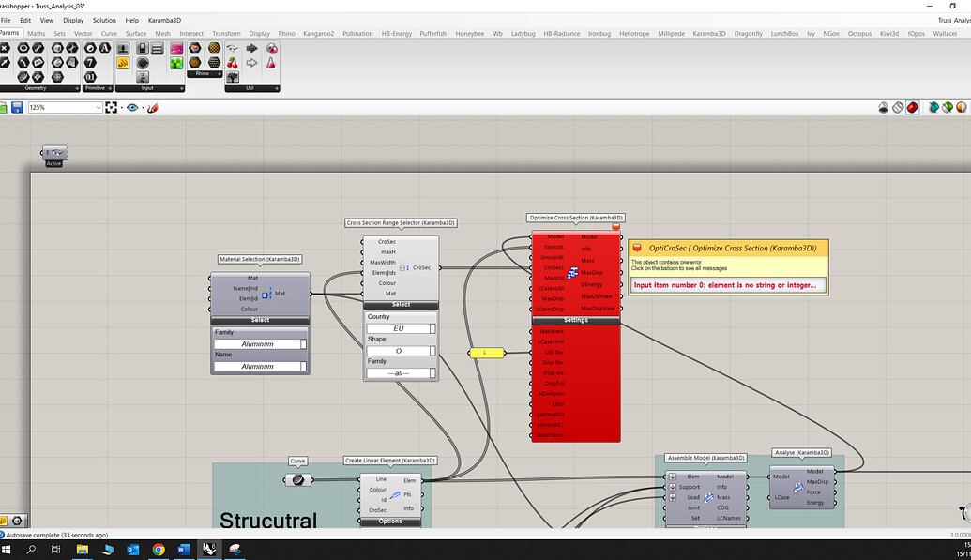Click the flask icon in the Util toolbar group
The width and height of the screenshot is (971, 560).
click(x=270, y=64)
